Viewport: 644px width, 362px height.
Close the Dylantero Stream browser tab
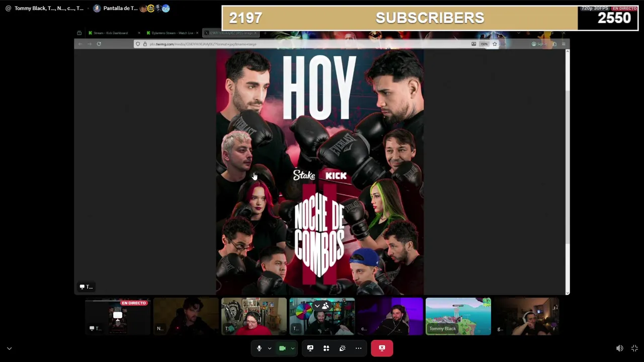tap(197, 33)
